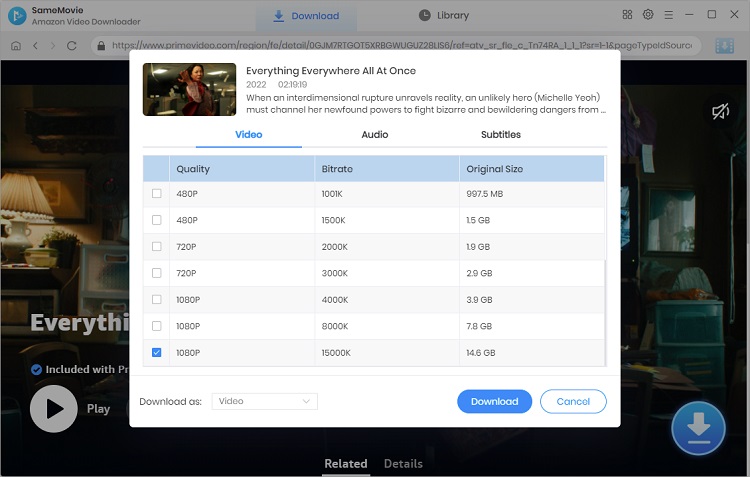This screenshot has width=750, height=477.
Task: Click the Cancel button
Action: click(573, 401)
